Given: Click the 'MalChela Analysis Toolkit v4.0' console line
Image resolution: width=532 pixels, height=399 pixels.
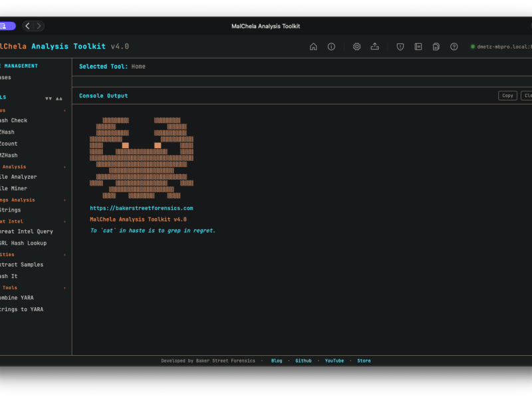Looking at the screenshot, I should pos(138,219).
